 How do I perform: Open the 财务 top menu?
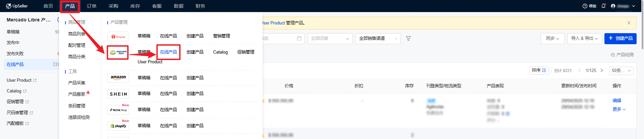point(200,6)
